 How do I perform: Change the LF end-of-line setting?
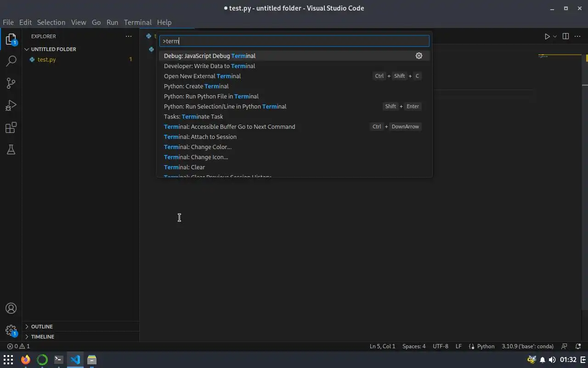pyautogui.click(x=458, y=346)
